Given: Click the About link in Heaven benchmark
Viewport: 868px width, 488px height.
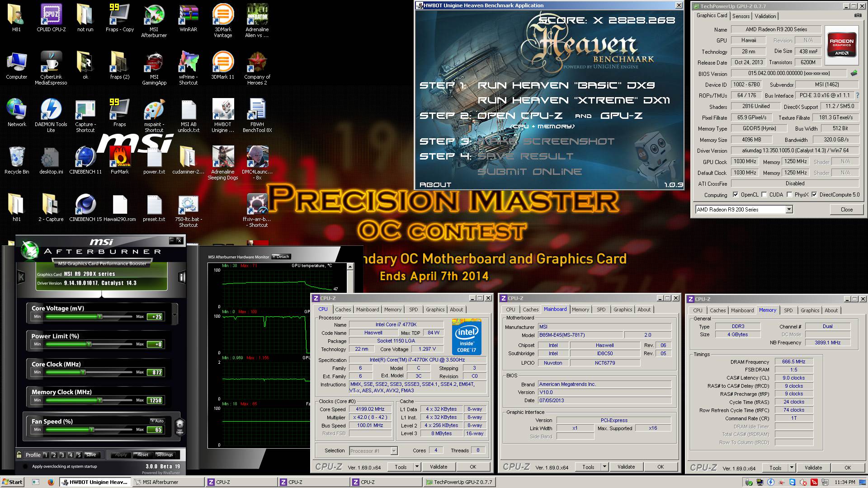Looking at the screenshot, I should 435,184.
